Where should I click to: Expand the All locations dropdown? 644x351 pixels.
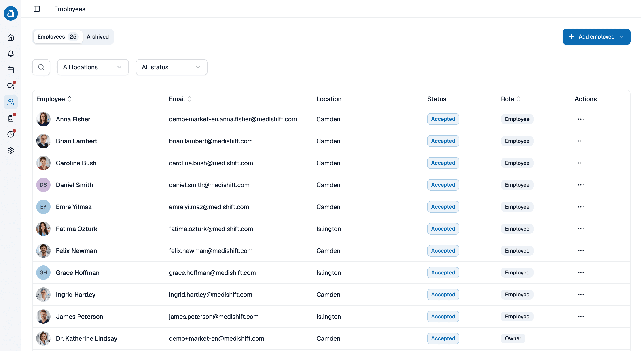(x=93, y=67)
